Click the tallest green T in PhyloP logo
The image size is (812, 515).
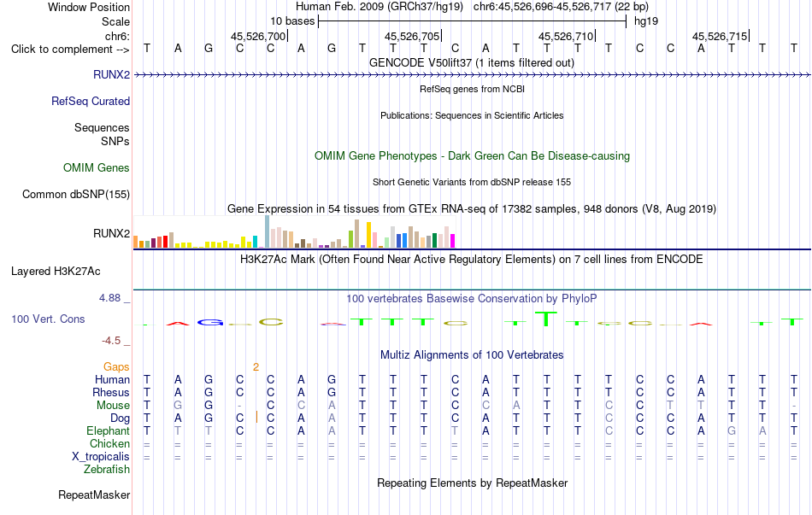click(546, 319)
